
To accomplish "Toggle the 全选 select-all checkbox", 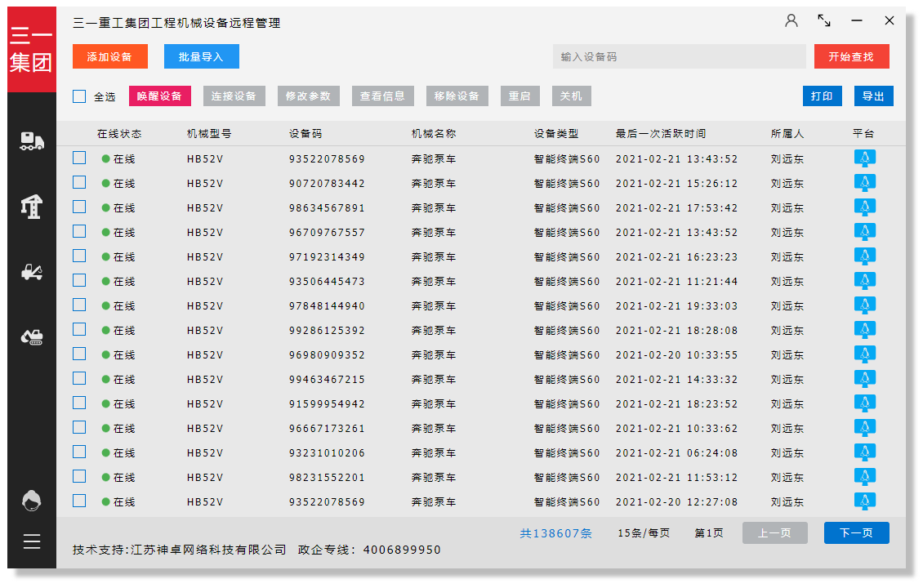I will click(x=79, y=96).
